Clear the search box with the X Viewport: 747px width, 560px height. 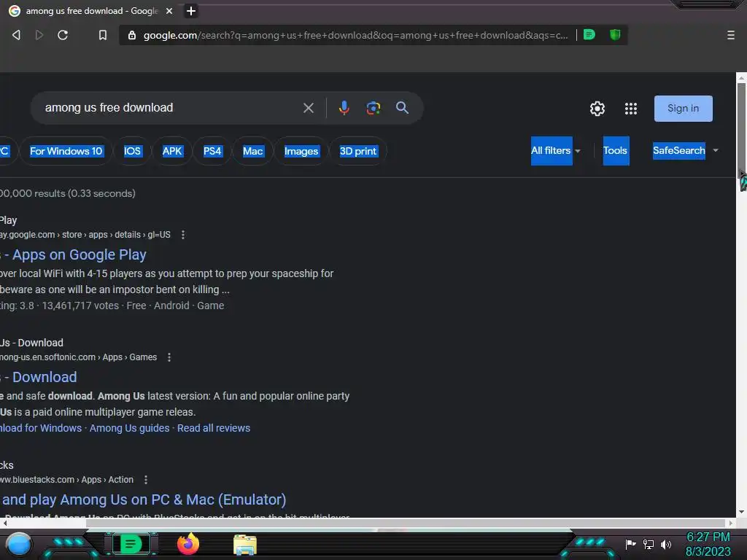click(309, 108)
